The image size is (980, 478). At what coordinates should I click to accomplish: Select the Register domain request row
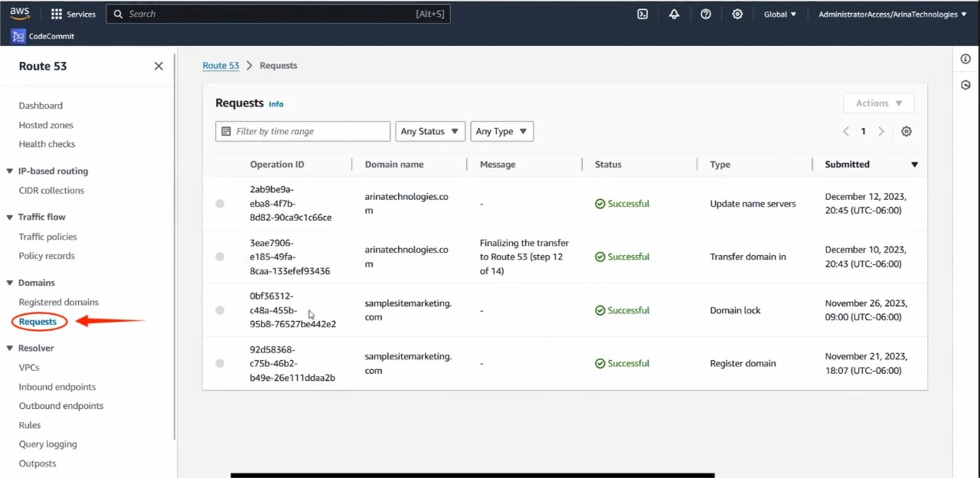coord(220,363)
